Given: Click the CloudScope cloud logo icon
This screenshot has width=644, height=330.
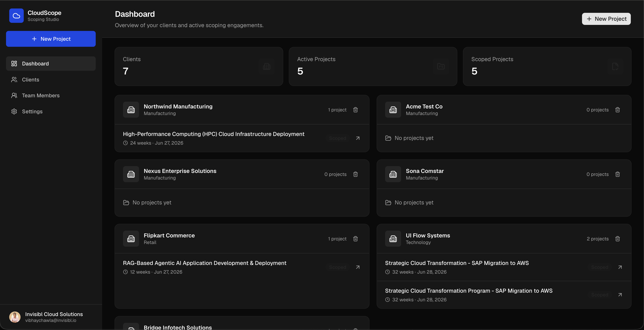Looking at the screenshot, I should 17,16.
